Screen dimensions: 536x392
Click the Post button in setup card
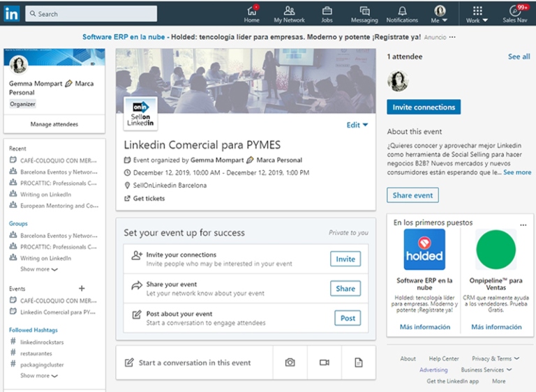[348, 318]
